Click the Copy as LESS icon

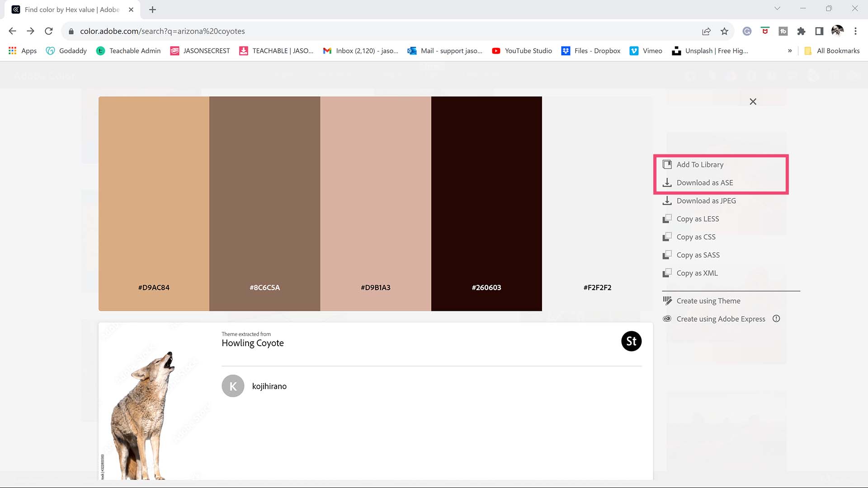click(667, 219)
